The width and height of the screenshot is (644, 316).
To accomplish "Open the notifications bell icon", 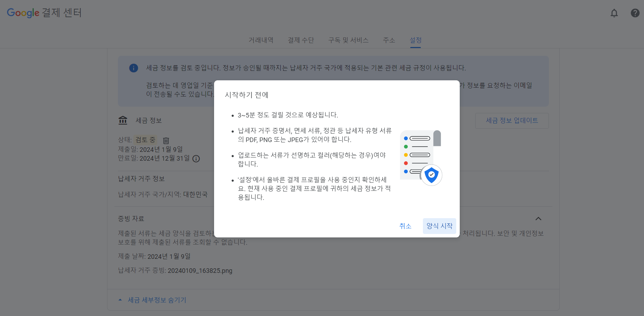I will click(x=614, y=13).
